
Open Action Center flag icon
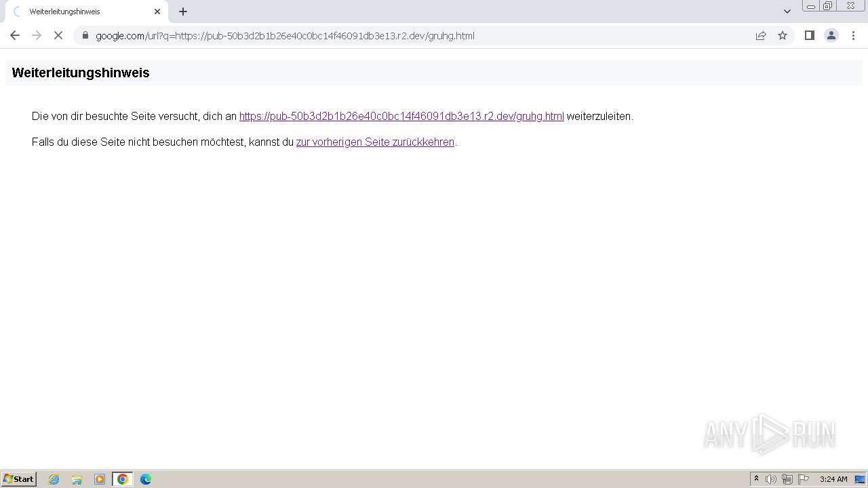(804, 479)
